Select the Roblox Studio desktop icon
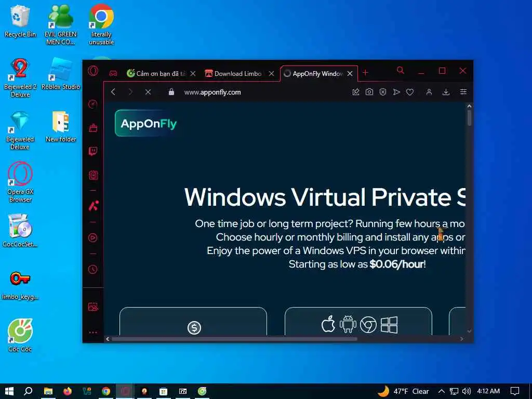The image size is (532, 399). [61, 73]
